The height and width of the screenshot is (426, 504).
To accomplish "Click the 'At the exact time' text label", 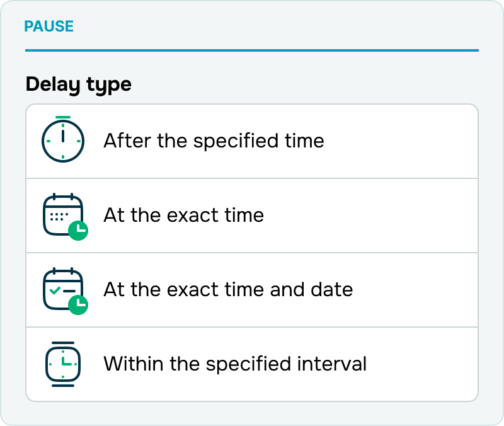I will pyautogui.click(x=183, y=215).
